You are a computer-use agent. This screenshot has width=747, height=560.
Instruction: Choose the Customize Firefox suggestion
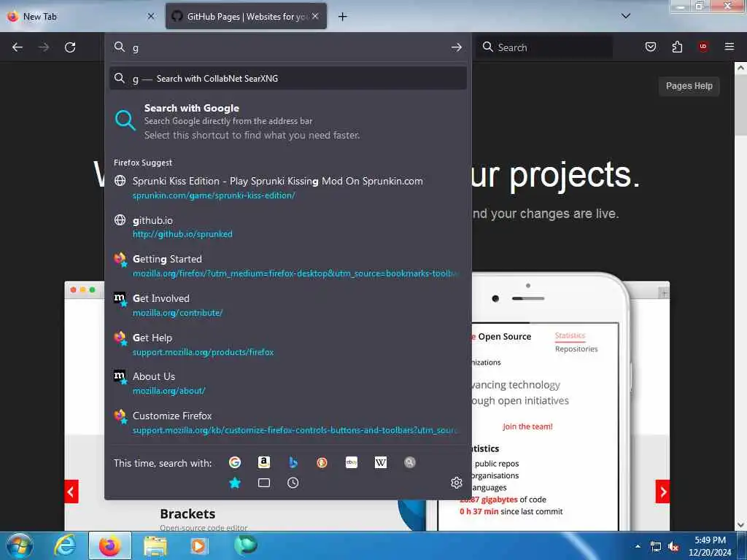click(x=287, y=422)
